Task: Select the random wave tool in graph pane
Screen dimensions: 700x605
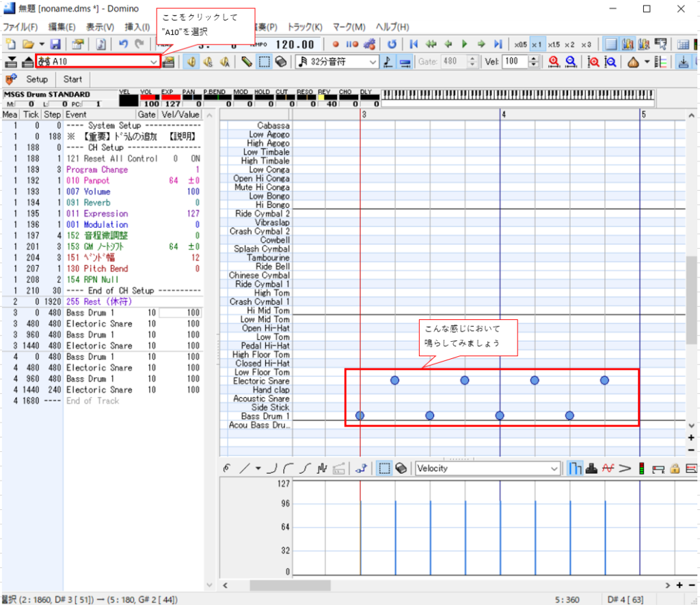Action: click(322, 468)
